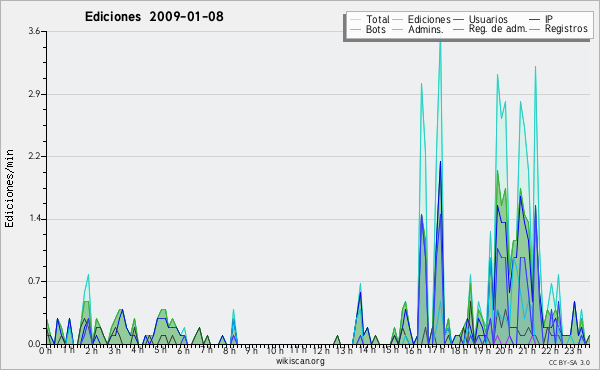
Task: Click the y-axis value 2.2
Action: pos(34,156)
